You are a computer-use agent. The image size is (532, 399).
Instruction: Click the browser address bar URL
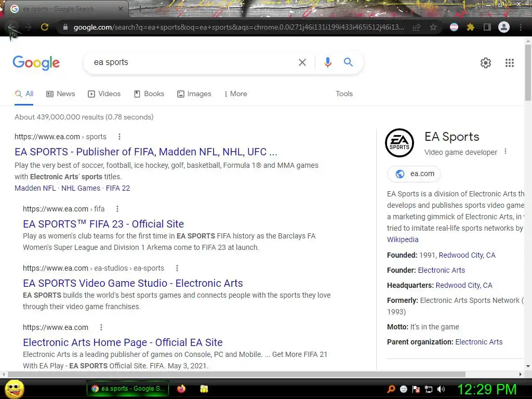click(239, 27)
